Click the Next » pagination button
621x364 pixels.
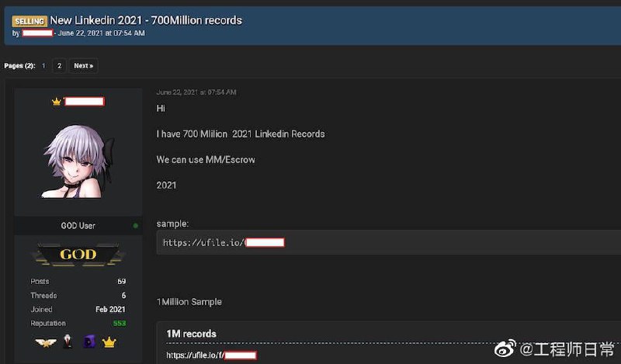point(84,66)
